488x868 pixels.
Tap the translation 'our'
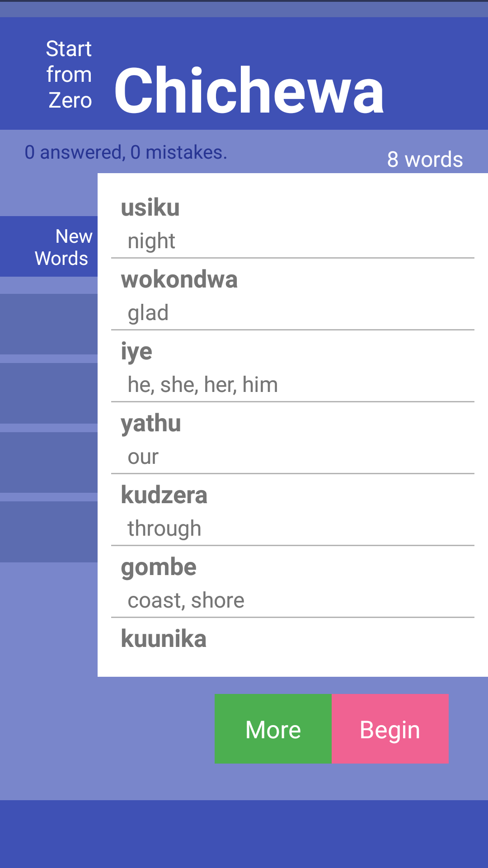click(143, 457)
